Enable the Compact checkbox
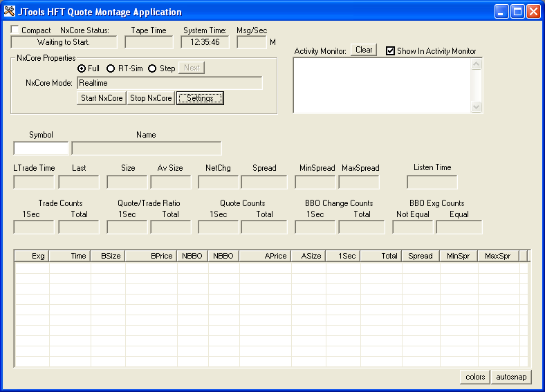The image size is (545, 392). click(x=16, y=30)
